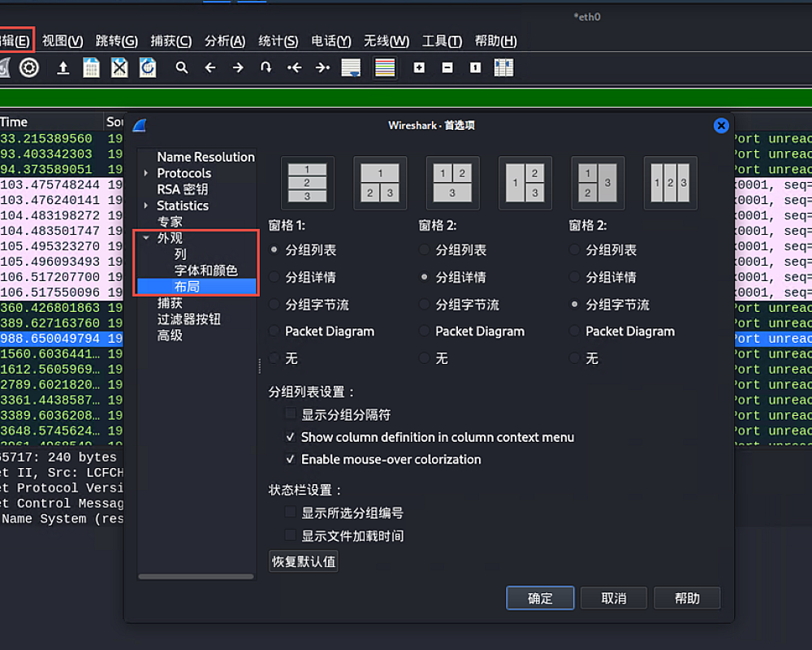
Task: Click the preferences tree horizontal scrollbar
Action: point(196,577)
